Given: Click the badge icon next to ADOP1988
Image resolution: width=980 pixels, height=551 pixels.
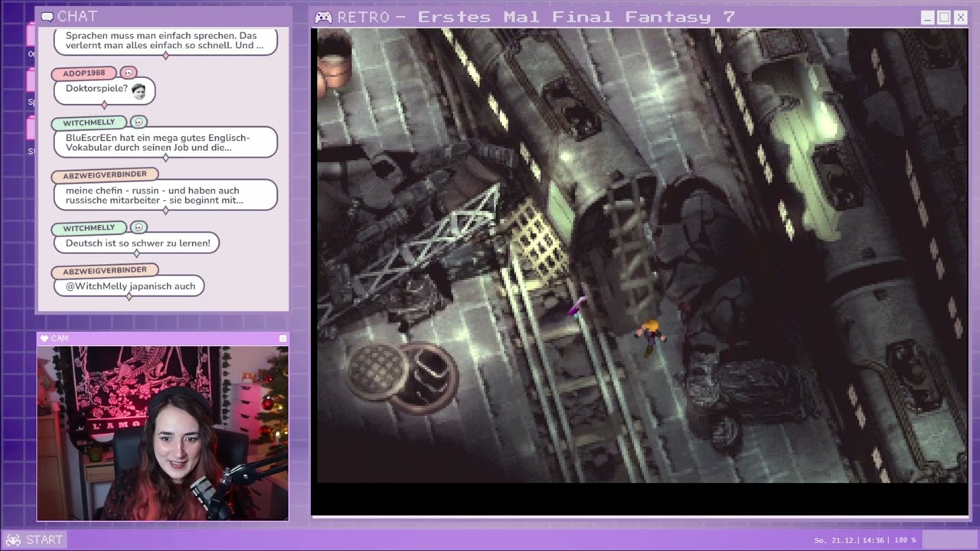Looking at the screenshot, I should pyautogui.click(x=128, y=73).
